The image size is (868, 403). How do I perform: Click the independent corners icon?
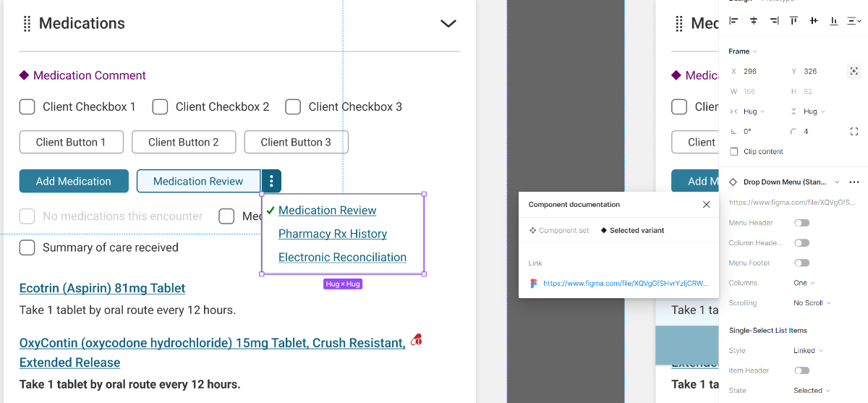[x=854, y=132]
